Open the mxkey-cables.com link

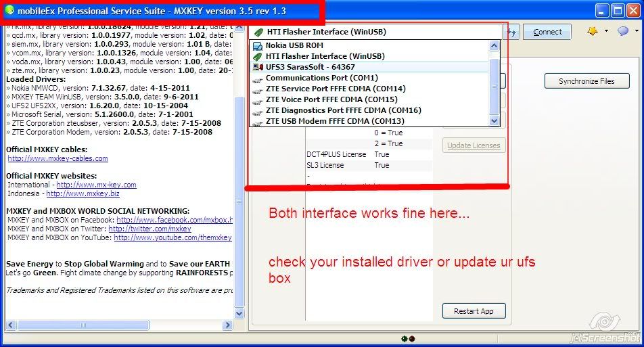[x=57, y=158]
